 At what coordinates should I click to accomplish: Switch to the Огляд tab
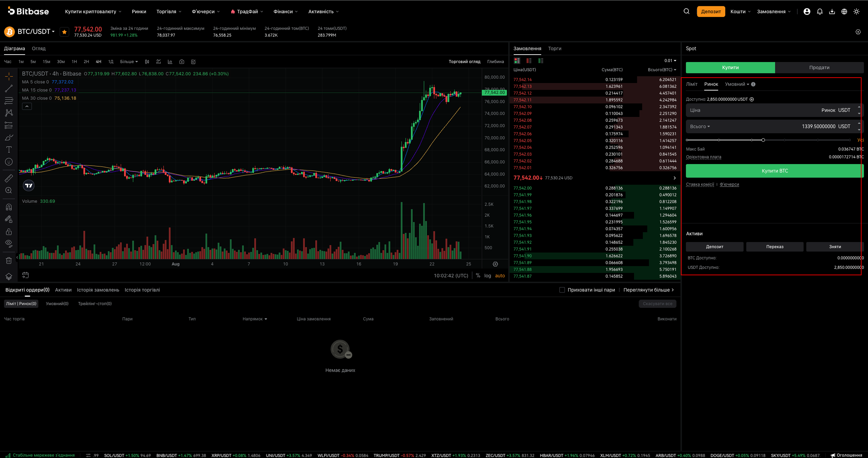tap(39, 48)
